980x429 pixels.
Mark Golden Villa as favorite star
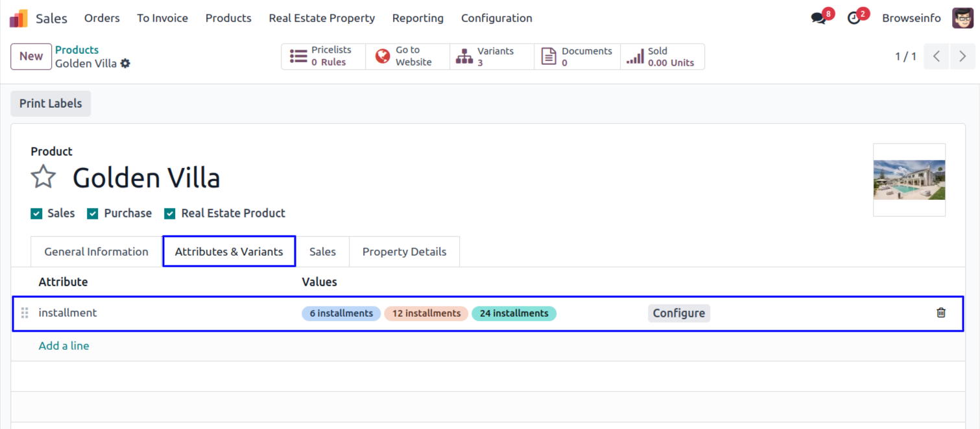(x=43, y=177)
